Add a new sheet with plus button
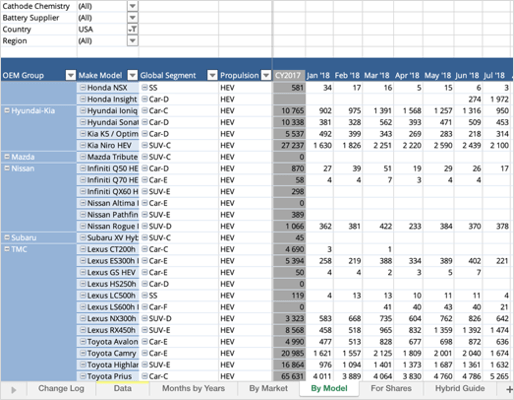Viewport: 514px width, 400px height. tap(509, 389)
